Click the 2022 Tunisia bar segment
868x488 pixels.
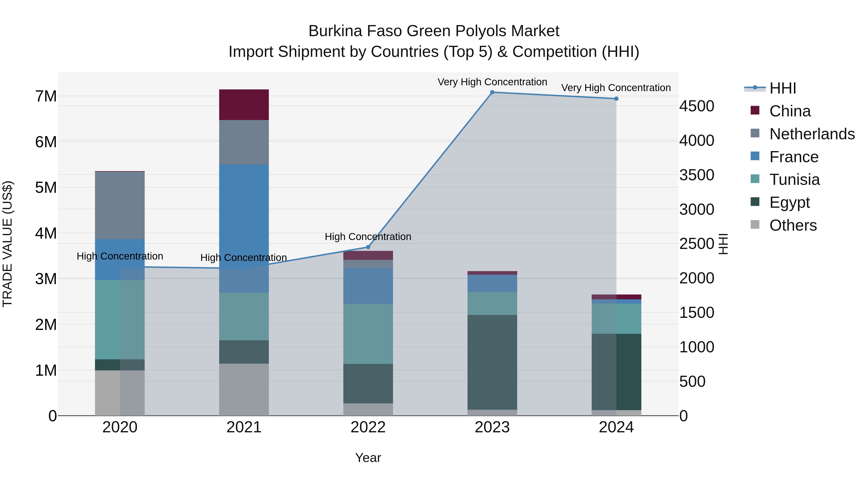[x=368, y=334]
